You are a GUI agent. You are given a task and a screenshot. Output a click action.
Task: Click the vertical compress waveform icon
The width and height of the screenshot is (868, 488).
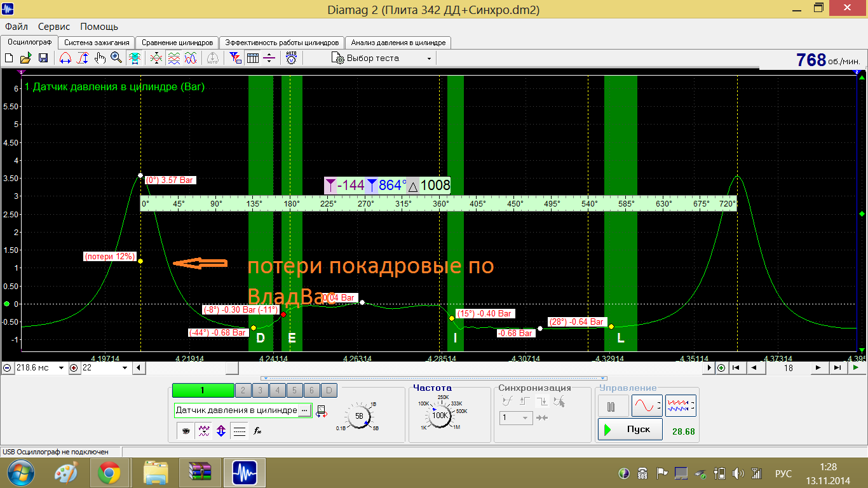(156, 58)
